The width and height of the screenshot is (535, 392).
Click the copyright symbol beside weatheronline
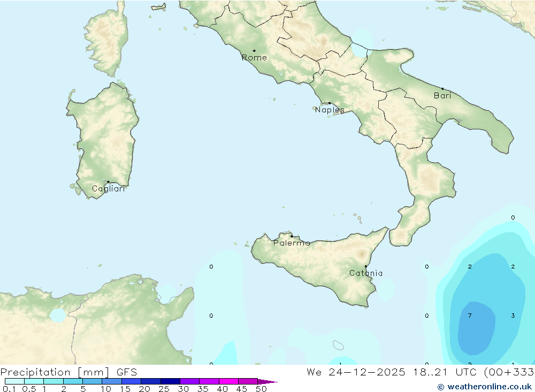(441, 387)
